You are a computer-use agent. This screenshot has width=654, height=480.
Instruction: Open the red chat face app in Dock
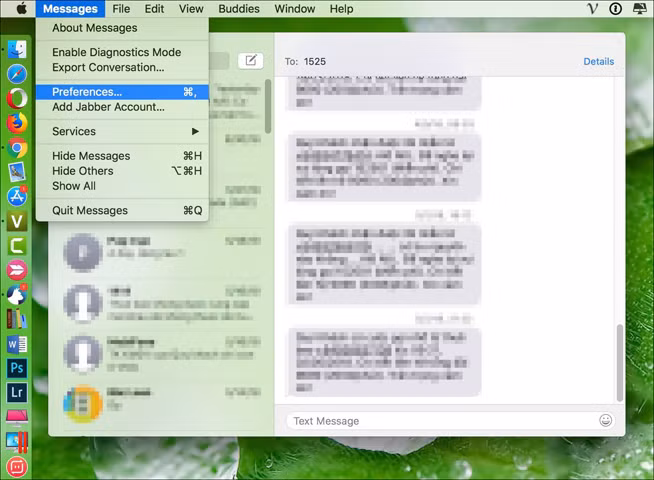point(17,467)
